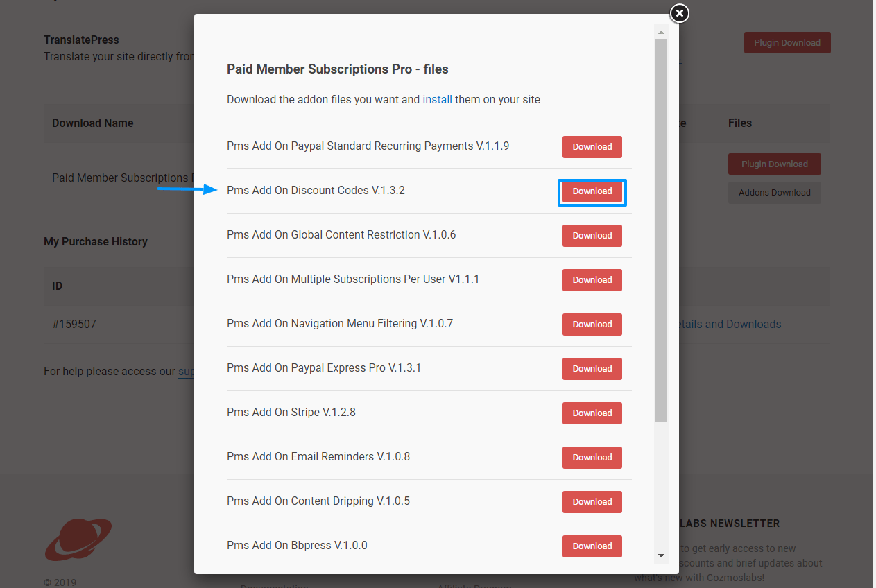Open the install instructions link
Viewport: 876px width, 588px height.
click(x=437, y=99)
